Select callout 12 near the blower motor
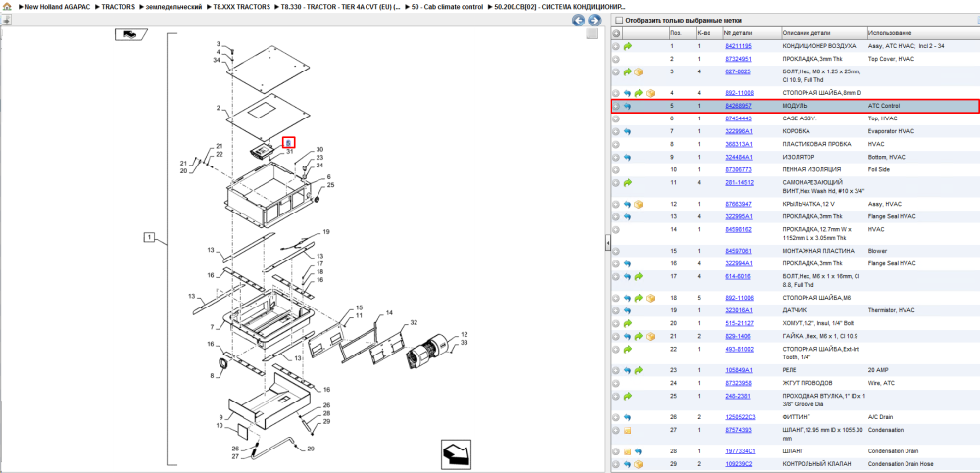980x473 pixels. tap(465, 334)
